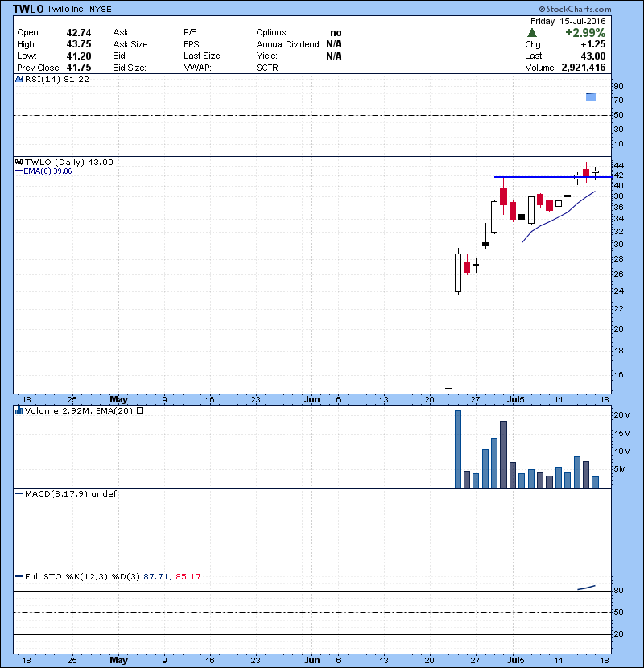The width and height of the screenshot is (644, 668).
Task: Click the EMA(8) 39.06 legend label
Action: 47,171
